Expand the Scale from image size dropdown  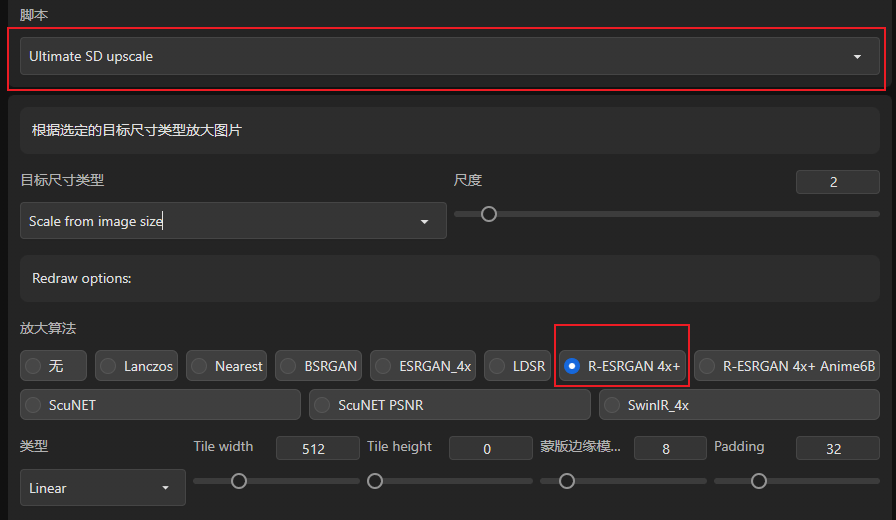233,221
